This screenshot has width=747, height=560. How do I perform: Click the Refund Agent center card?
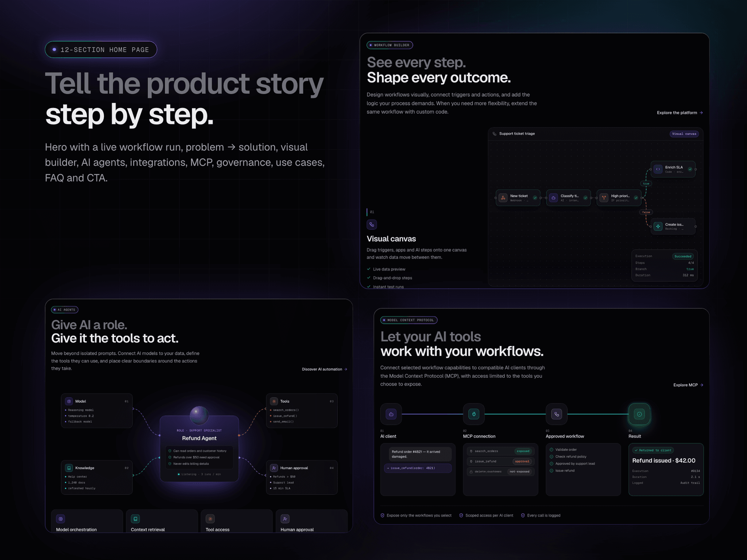[x=199, y=449]
